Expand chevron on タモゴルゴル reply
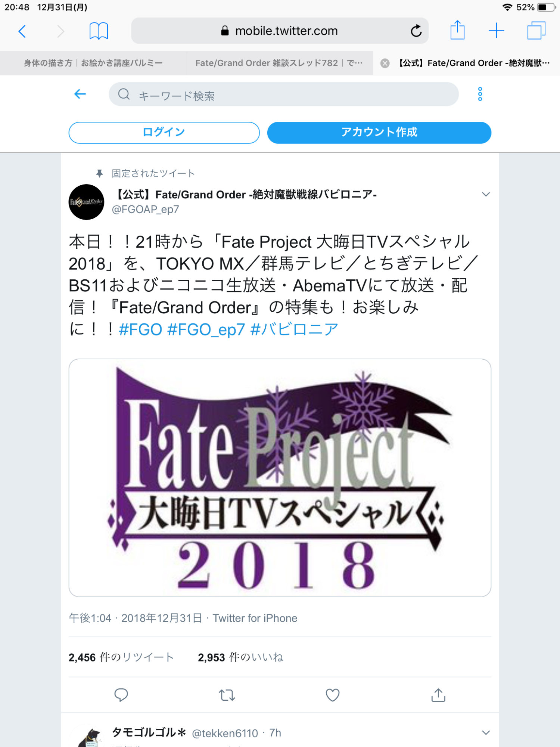This screenshot has width=560, height=747. pos(486,733)
